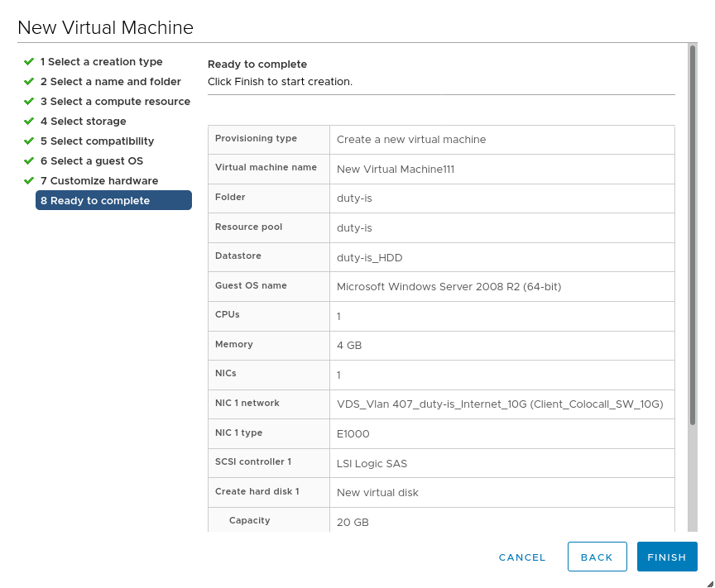Click the checkmark next to Customize hardware

[x=29, y=181]
